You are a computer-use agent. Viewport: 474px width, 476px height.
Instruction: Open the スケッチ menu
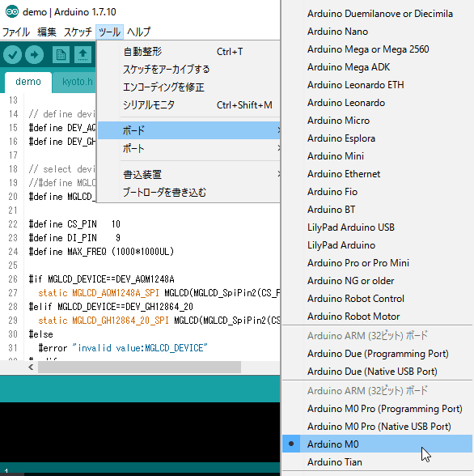pos(78,32)
